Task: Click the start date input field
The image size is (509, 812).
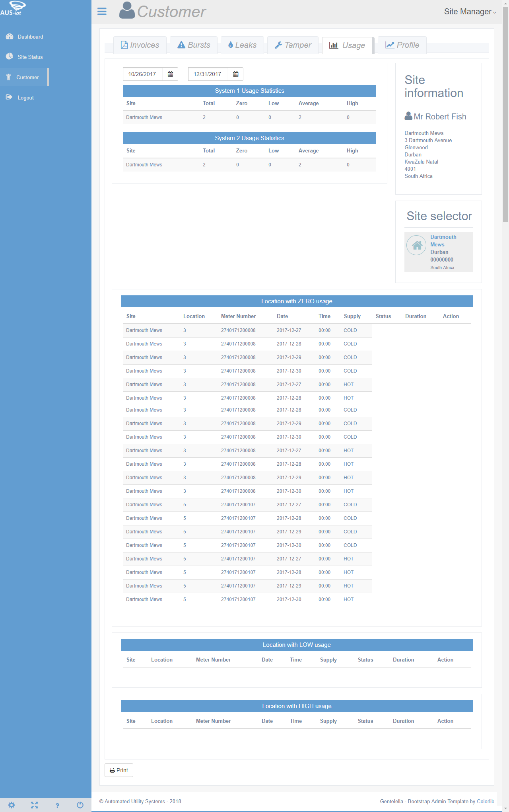Action: tap(143, 74)
